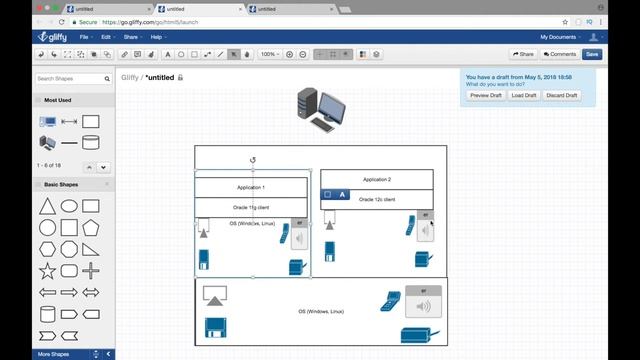Open the More Shapes sort arrows

click(x=96, y=354)
